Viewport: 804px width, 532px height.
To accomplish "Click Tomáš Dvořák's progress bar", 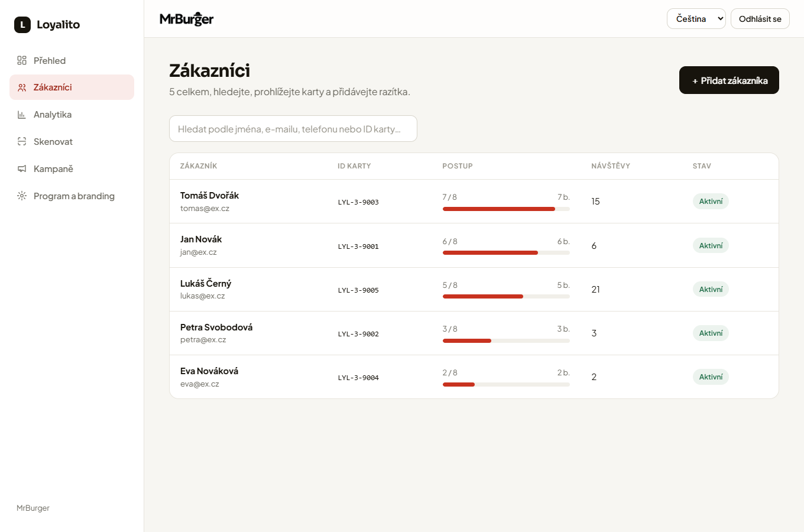I will [x=506, y=209].
